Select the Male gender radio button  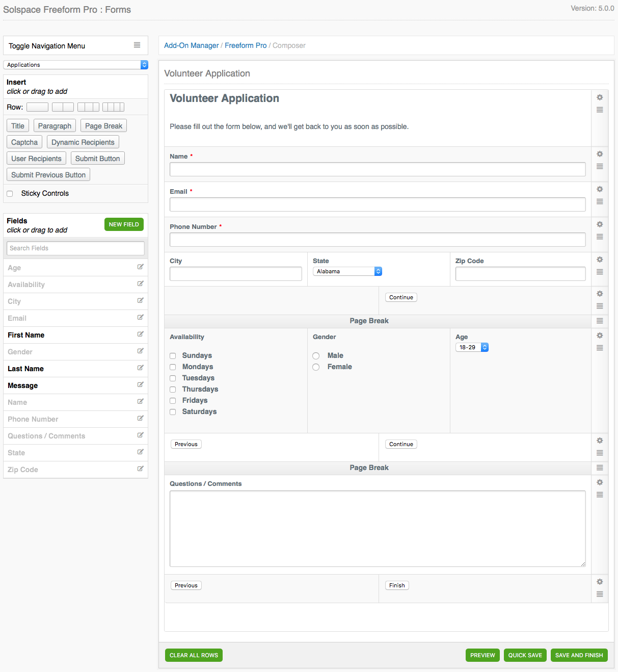316,355
